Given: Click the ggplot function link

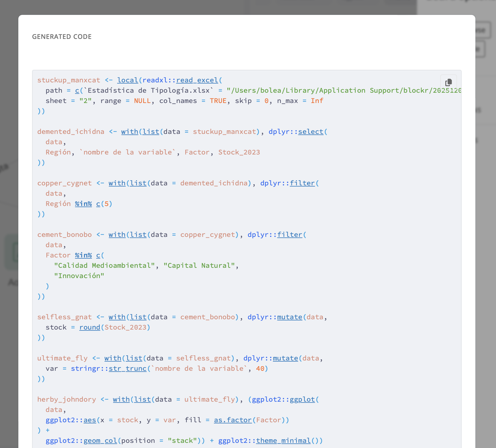Looking at the screenshot, I should pos(302,399).
